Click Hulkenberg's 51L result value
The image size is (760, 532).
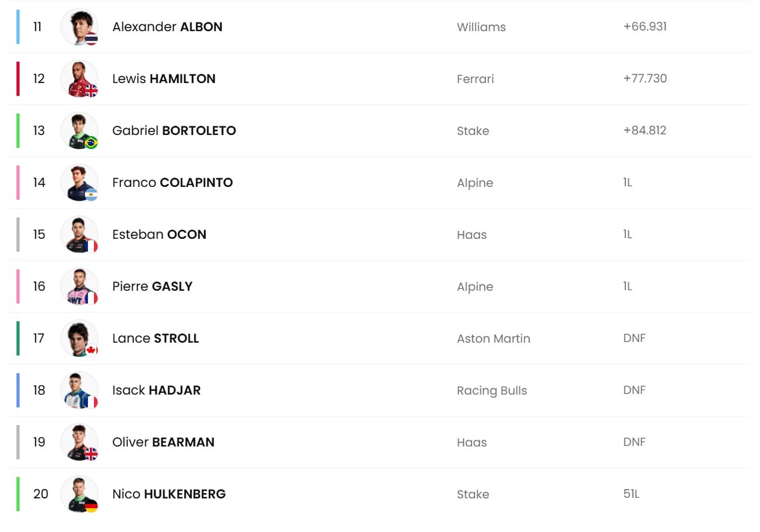click(x=631, y=494)
